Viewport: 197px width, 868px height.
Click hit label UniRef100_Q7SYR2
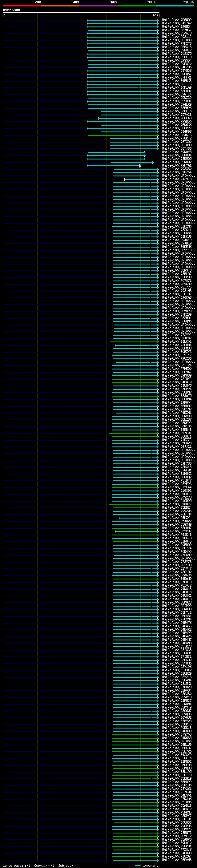[177, 335]
